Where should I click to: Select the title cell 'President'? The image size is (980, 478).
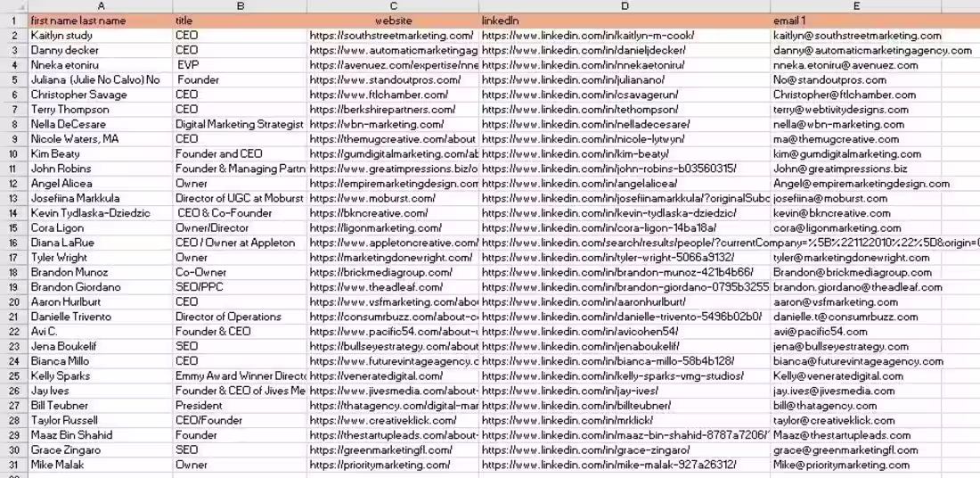[240, 406]
